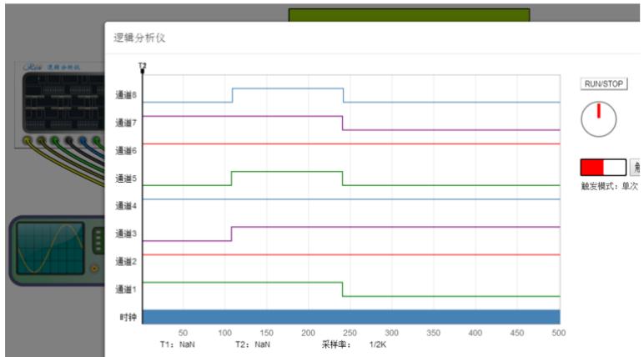This screenshot has width=644, height=357.
Task: Click the green LCD display at the top
Action: (409, 15)
